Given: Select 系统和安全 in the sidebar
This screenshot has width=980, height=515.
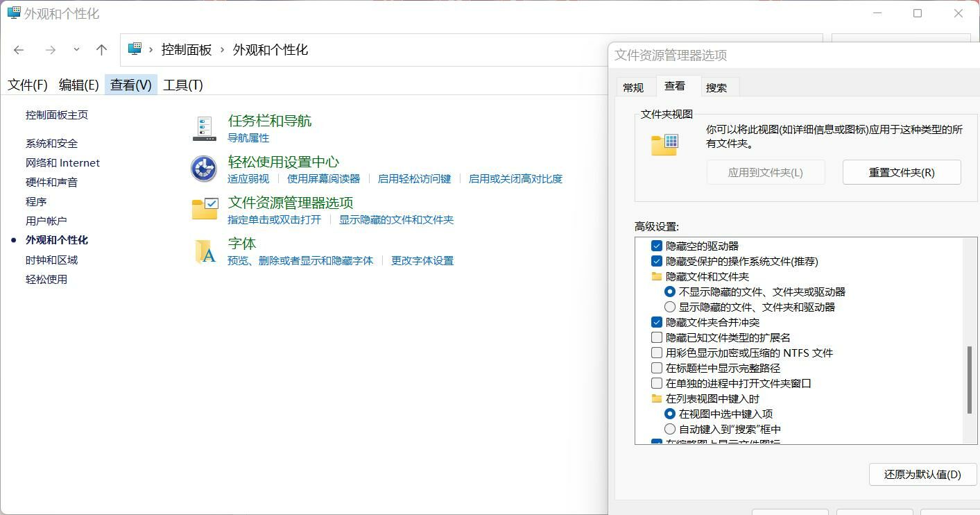Looking at the screenshot, I should click(52, 144).
